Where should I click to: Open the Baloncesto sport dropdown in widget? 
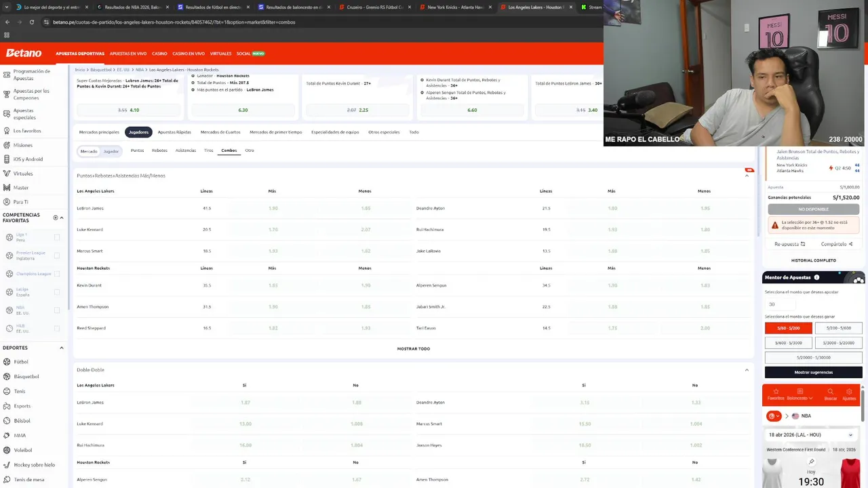(800, 394)
